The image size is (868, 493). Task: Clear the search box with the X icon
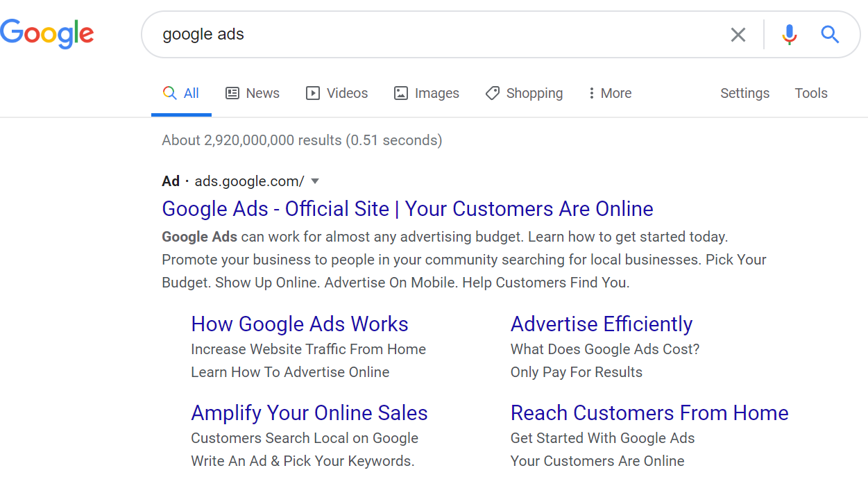coord(738,35)
